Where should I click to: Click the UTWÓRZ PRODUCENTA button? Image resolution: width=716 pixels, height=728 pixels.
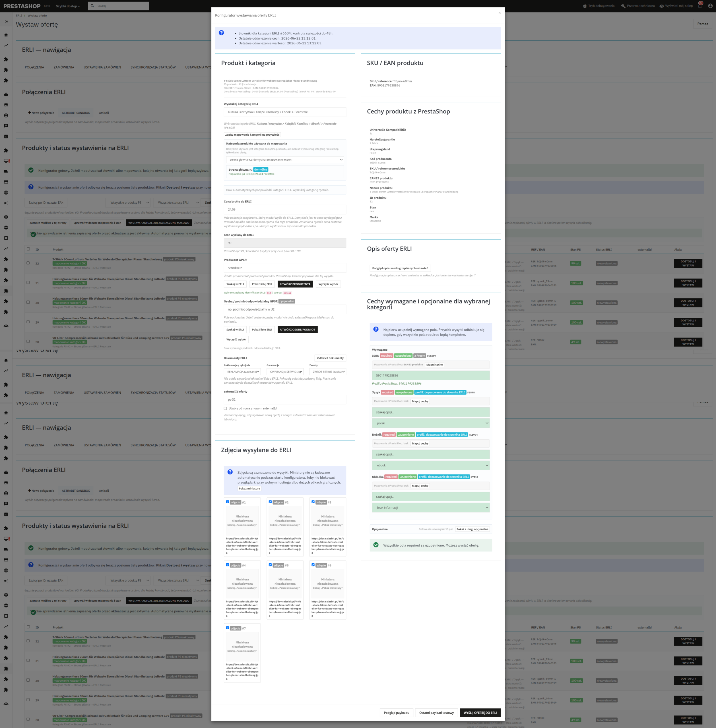[295, 284]
